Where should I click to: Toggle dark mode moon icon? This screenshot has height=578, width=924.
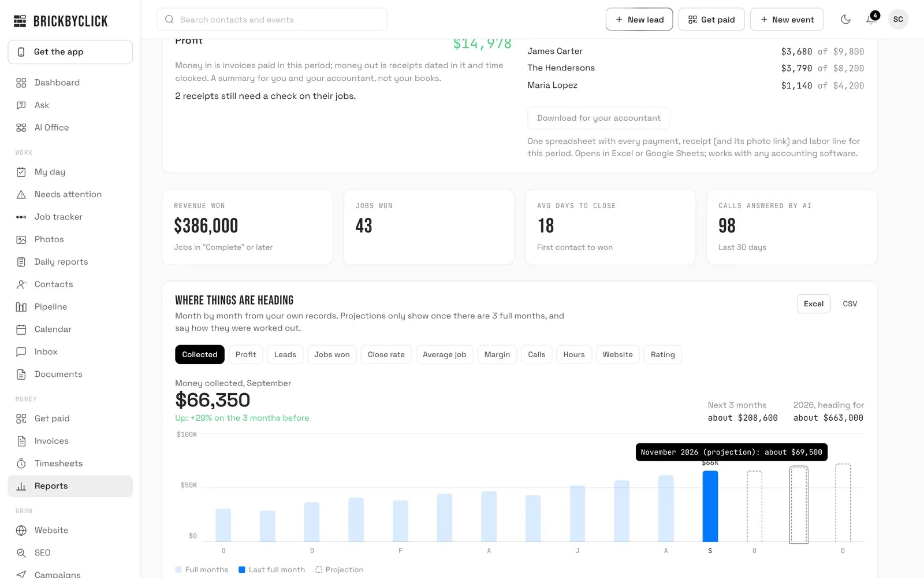[x=845, y=20]
